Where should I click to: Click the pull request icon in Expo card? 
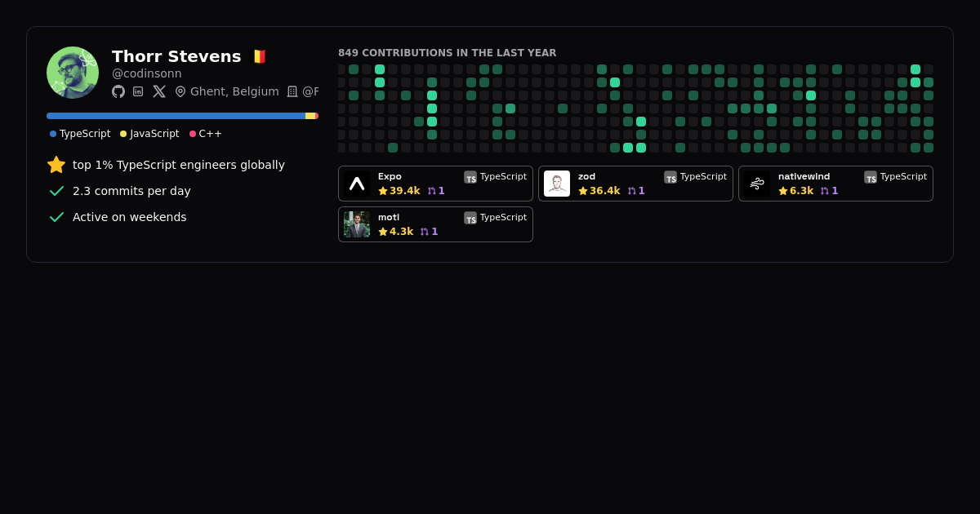coord(432,191)
